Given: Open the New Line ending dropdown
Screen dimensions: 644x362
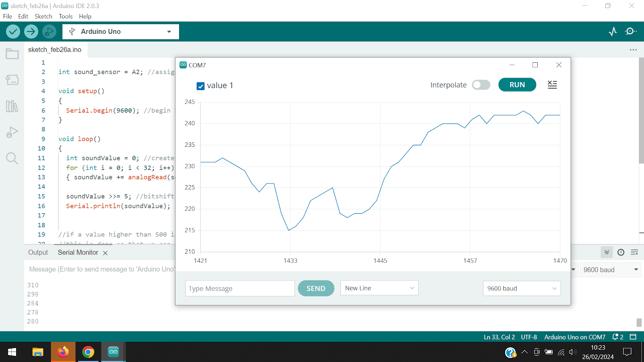Looking at the screenshot, I should [x=379, y=288].
